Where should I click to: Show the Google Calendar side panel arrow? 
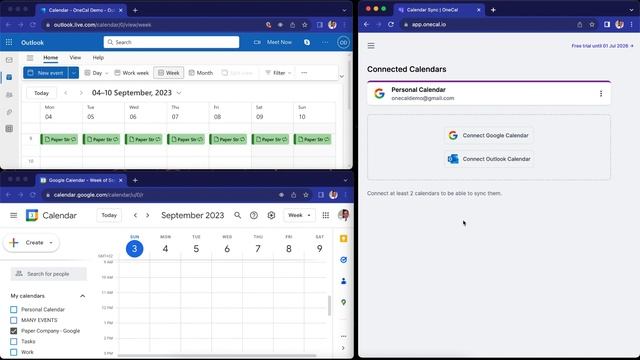pyautogui.click(x=343, y=348)
